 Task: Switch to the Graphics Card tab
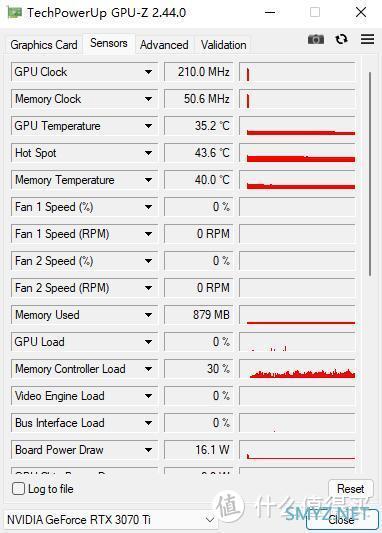(44, 45)
